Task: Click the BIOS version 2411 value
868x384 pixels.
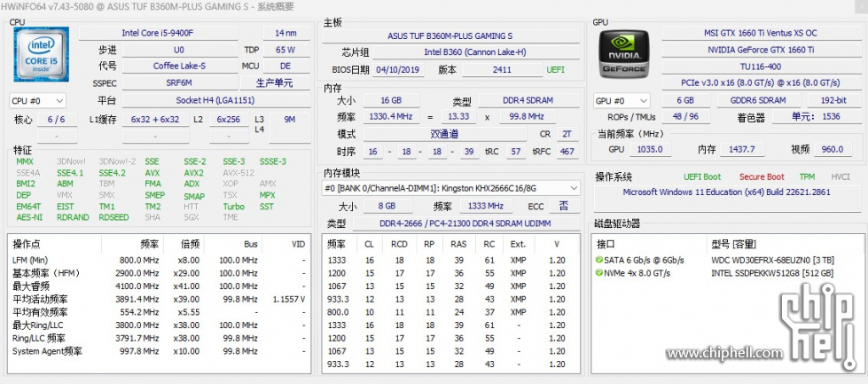Action: pyautogui.click(x=502, y=70)
